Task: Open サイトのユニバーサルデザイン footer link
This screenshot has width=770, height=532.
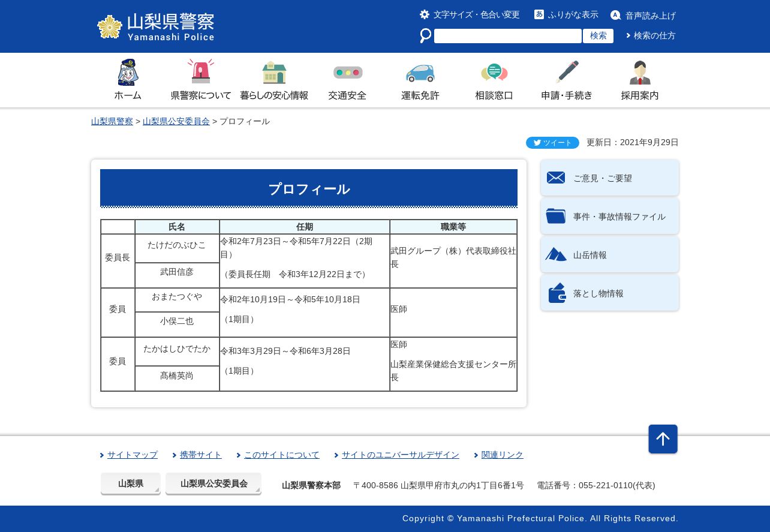Action: [401, 455]
